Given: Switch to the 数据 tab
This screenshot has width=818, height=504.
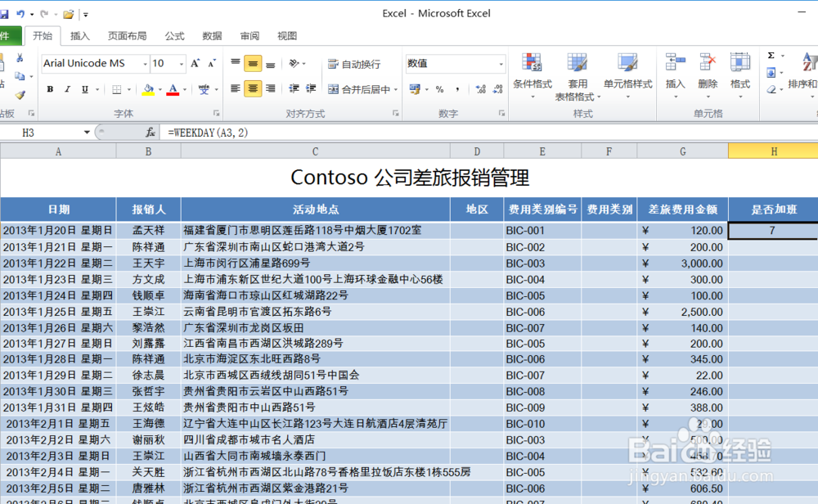Looking at the screenshot, I should coord(212,35).
